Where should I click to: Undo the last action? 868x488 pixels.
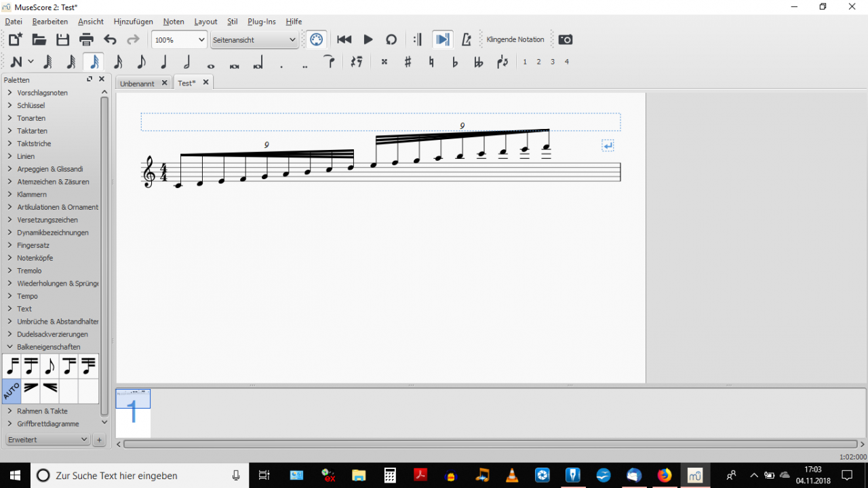coord(110,39)
